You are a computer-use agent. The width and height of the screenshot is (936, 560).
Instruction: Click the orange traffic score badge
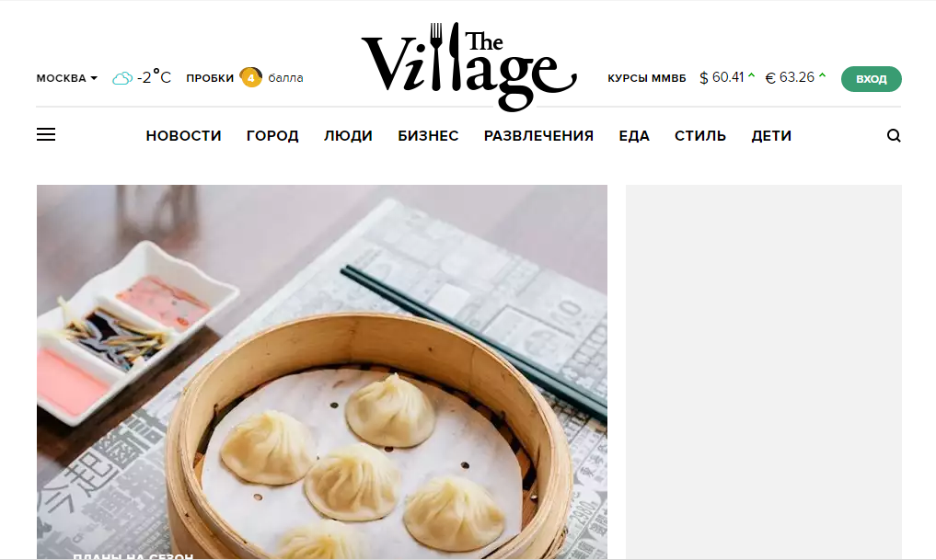(250, 77)
